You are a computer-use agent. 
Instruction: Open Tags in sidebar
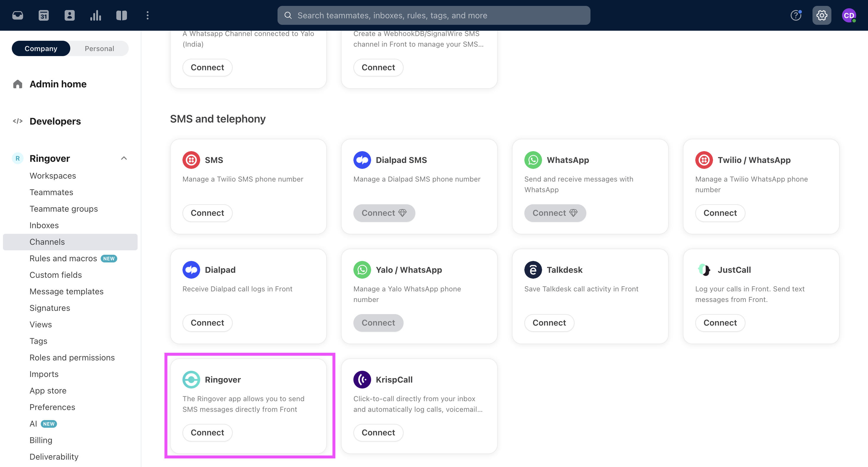click(x=38, y=341)
